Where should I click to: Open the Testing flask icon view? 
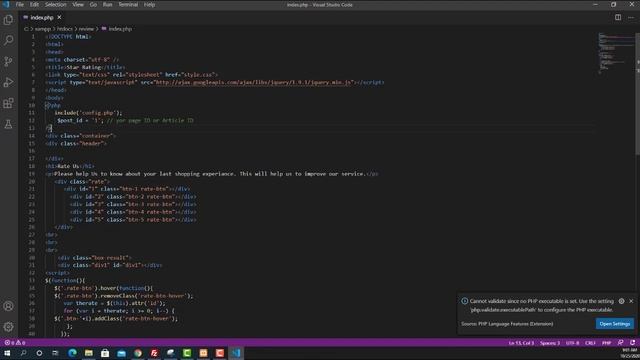pos(8,124)
